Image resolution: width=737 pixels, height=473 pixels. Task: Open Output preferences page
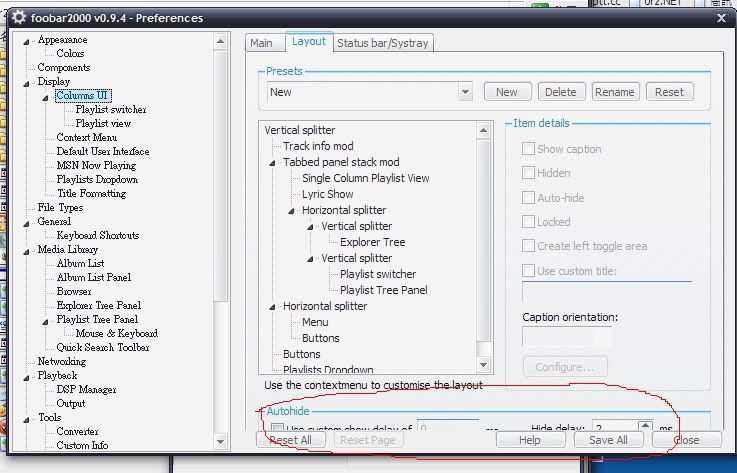pos(71,403)
